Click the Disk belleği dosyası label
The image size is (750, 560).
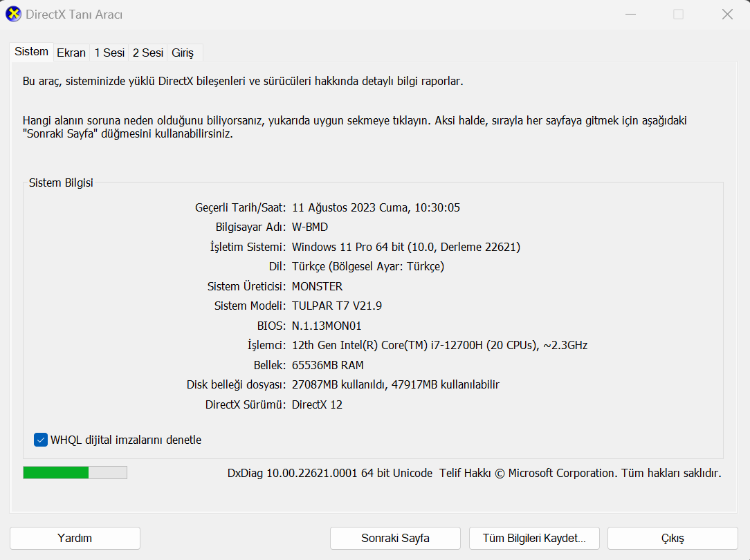[x=237, y=384]
